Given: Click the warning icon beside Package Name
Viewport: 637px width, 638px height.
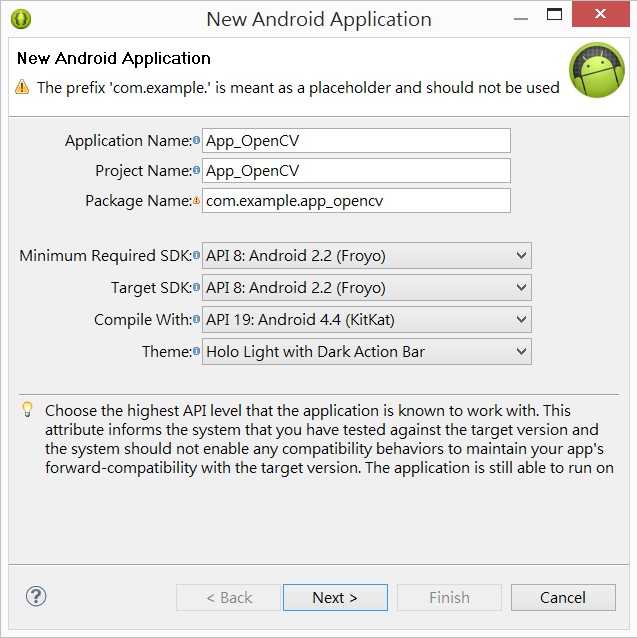Looking at the screenshot, I should [196, 200].
